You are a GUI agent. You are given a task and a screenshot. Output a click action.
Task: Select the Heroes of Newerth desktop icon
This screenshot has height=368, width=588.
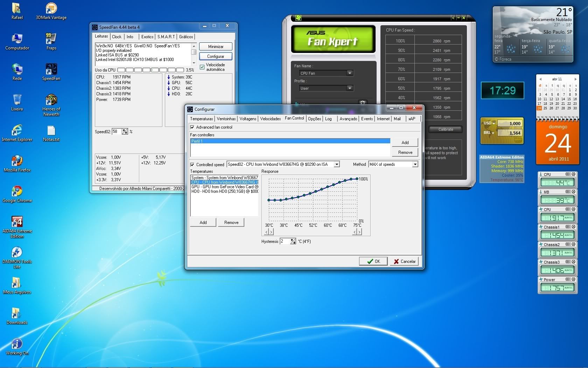point(51,105)
